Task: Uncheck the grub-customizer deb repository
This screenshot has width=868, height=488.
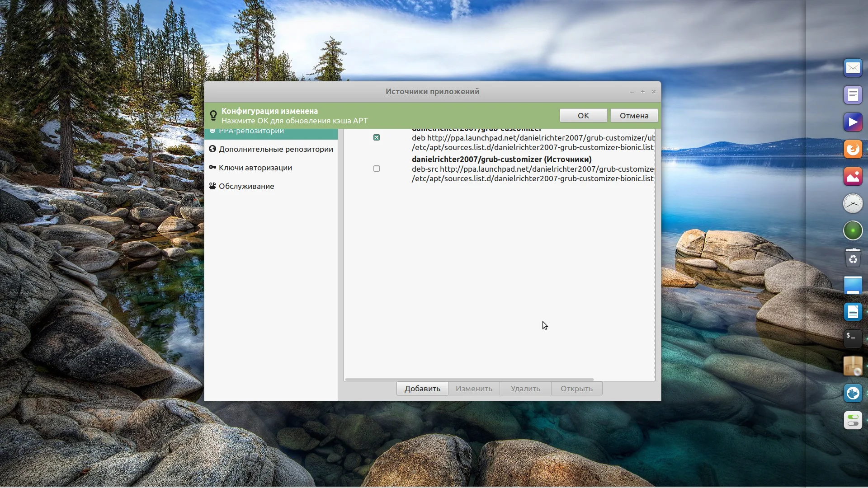Action: coord(377,137)
